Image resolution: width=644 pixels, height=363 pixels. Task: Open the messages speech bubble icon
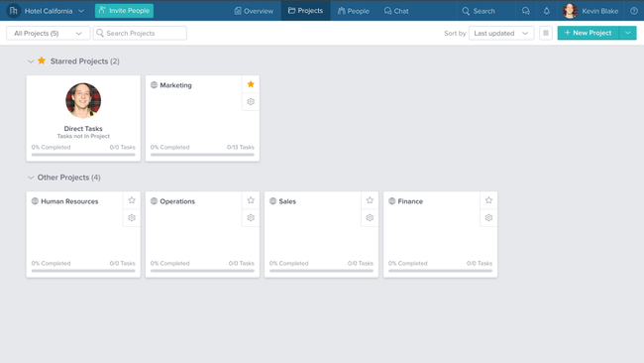click(526, 11)
